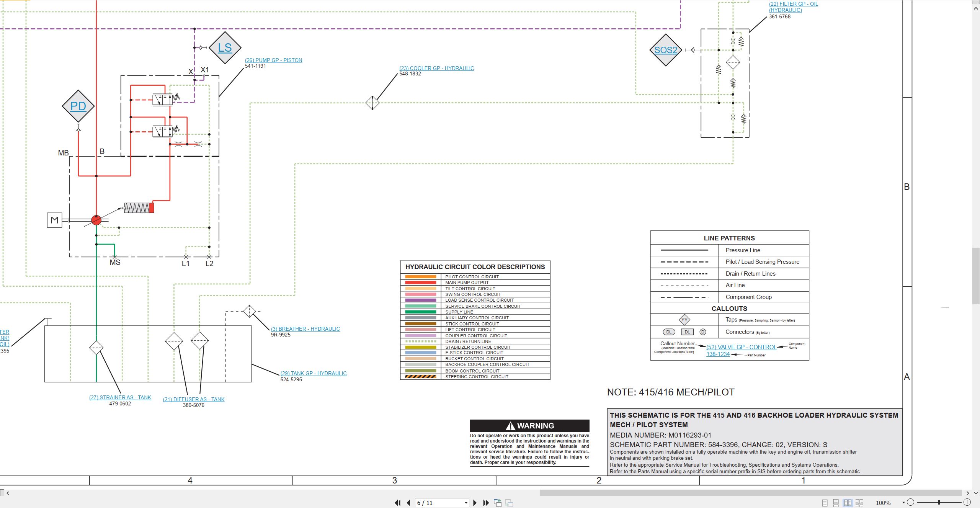The width and height of the screenshot is (980, 508).
Task: Click the horizontal scrollbar thumb
Action: pos(750,493)
